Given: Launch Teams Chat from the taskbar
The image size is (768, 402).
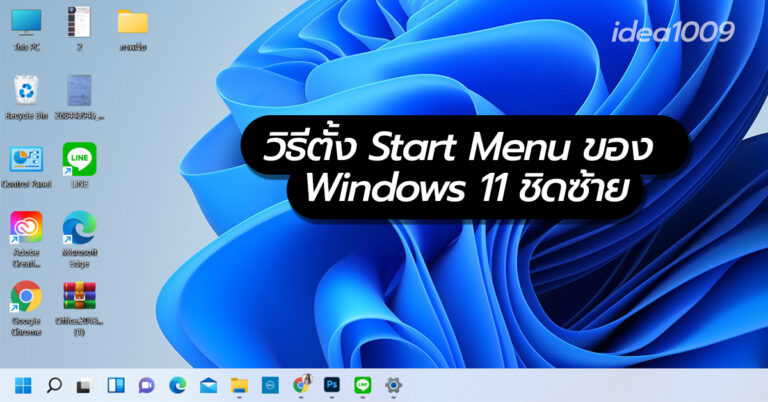Looking at the screenshot, I should coord(146,384).
